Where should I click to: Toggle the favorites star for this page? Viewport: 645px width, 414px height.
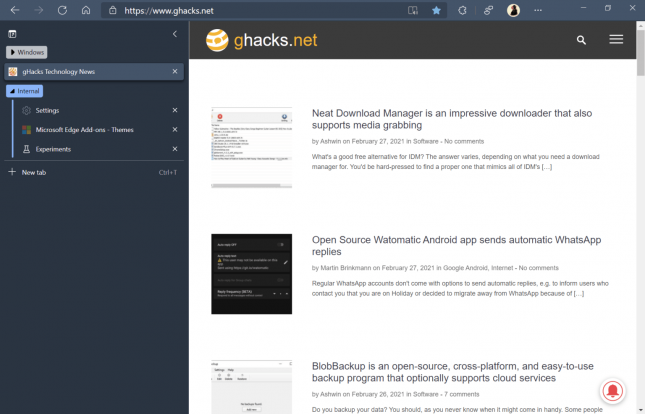(436, 10)
